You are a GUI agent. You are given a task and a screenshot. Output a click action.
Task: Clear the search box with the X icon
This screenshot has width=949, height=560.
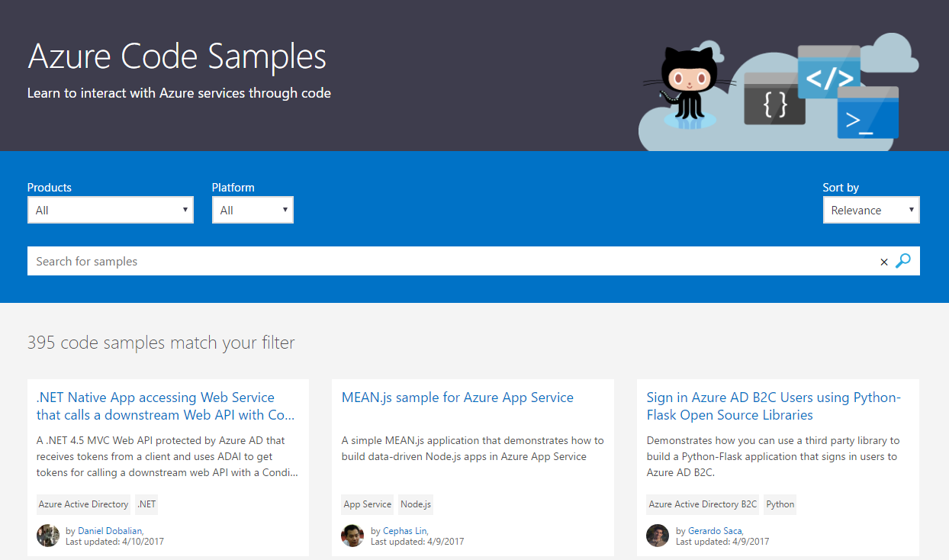[x=884, y=262]
